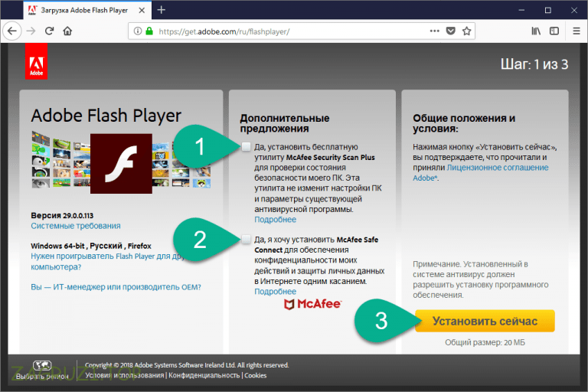588x392 pixels.
Task: Open Системные требования link
Action: click(76, 226)
